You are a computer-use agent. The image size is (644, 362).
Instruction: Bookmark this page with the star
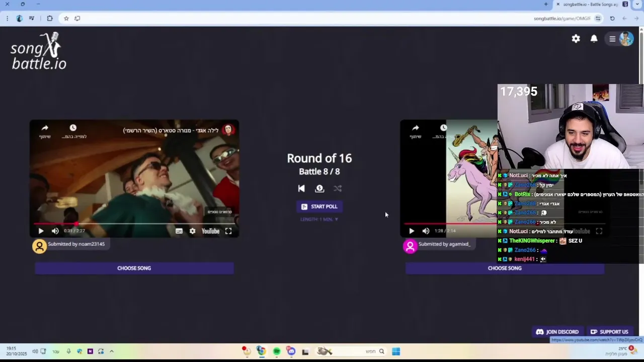pos(66,19)
